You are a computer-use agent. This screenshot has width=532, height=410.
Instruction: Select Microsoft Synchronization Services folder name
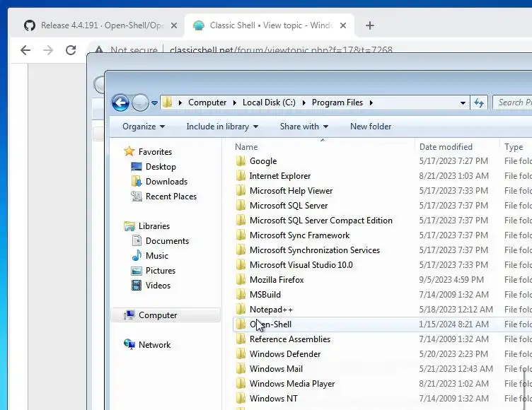(x=315, y=250)
